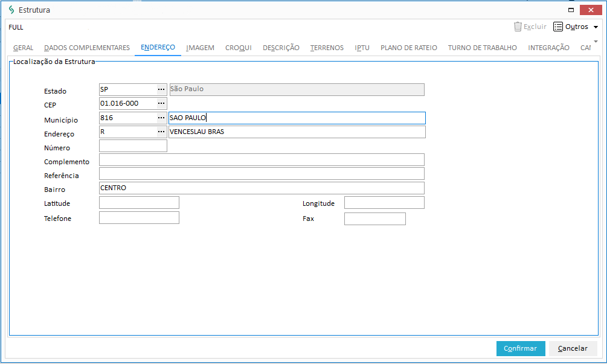
Task: Open the TERRENOS tab
Action: click(x=327, y=48)
